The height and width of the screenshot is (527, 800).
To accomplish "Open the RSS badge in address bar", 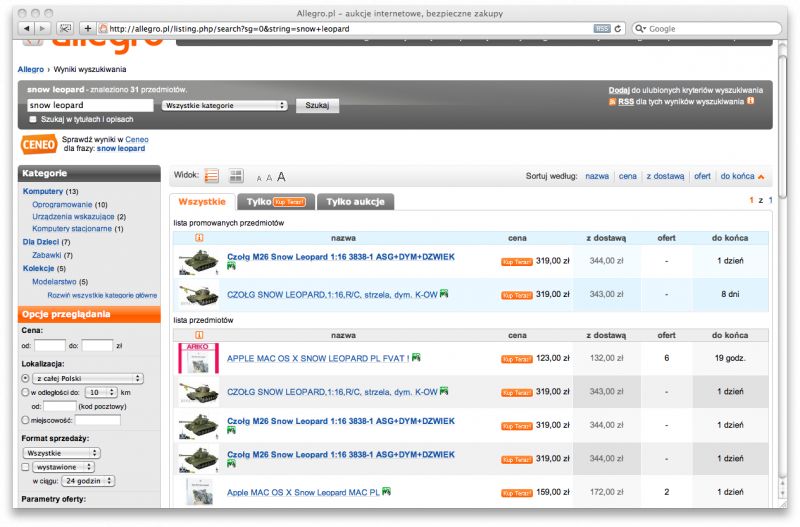I will tap(602, 29).
